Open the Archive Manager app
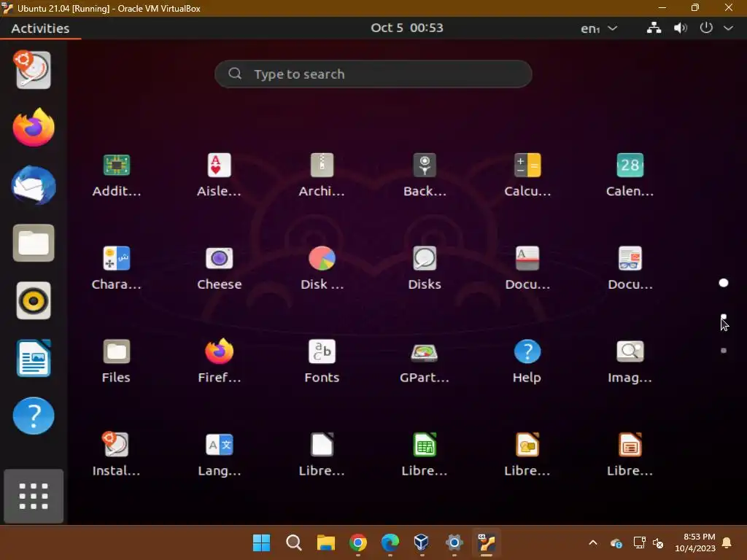This screenshot has width=747, height=560. click(x=322, y=175)
